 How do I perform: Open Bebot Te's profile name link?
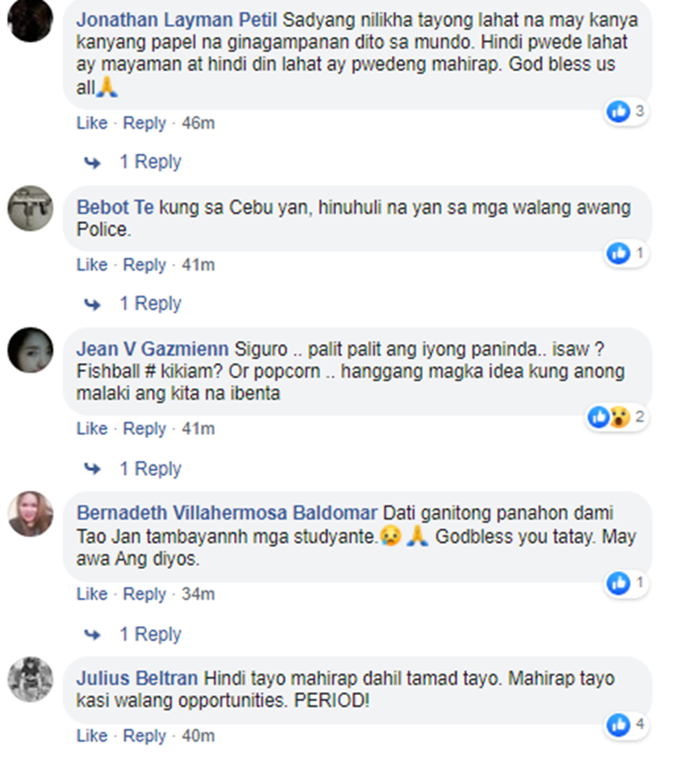tap(115, 207)
